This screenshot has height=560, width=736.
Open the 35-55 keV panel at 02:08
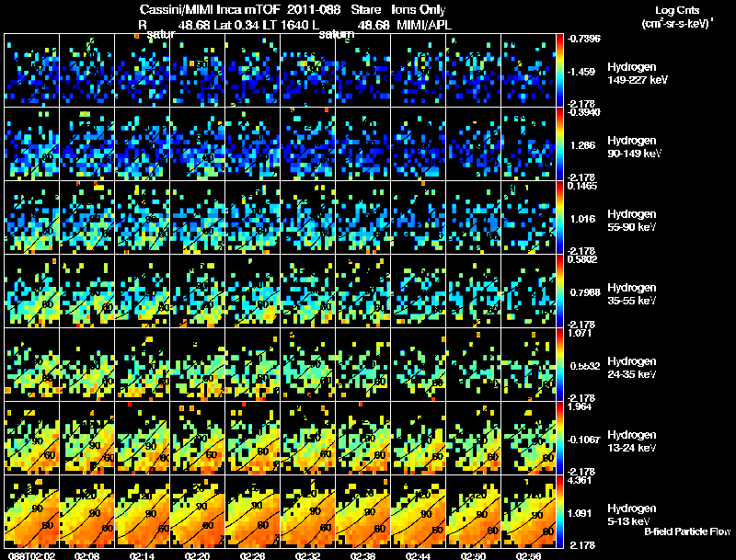click(x=86, y=291)
